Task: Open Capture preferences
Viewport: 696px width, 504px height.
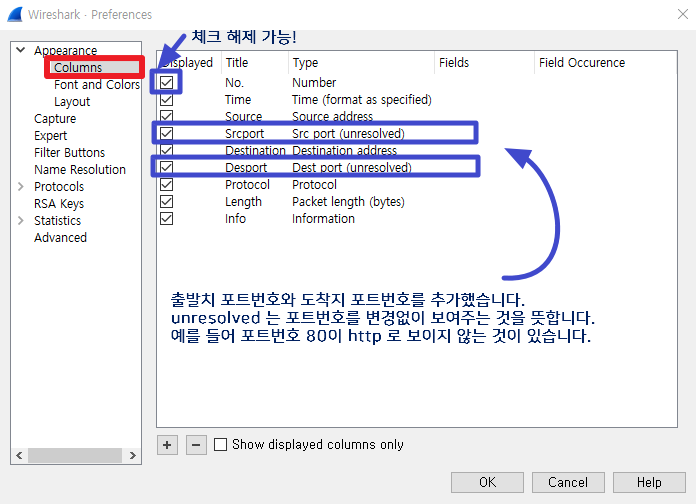Action: (55, 119)
